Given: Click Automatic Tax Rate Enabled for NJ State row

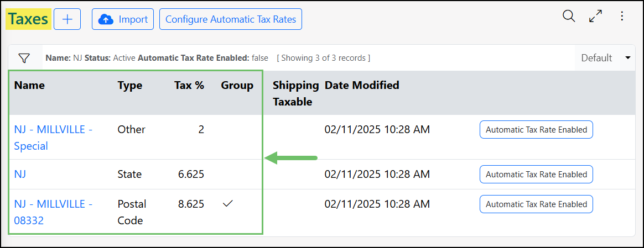Looking at the screenshot, I should pos(537,174).
